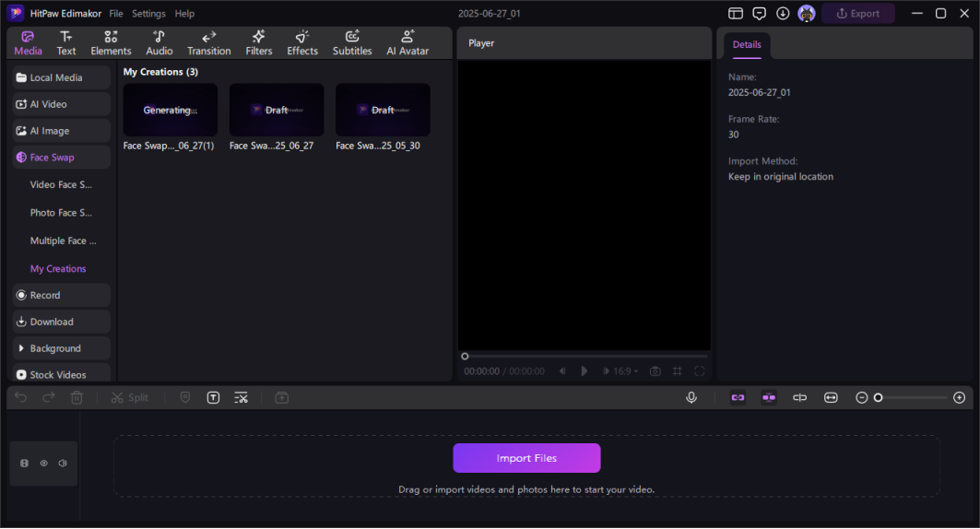This screenshot has height=529, width=980.
Task: Select the Generating Face Swap thumbnail
Action: tap(171, 110)
